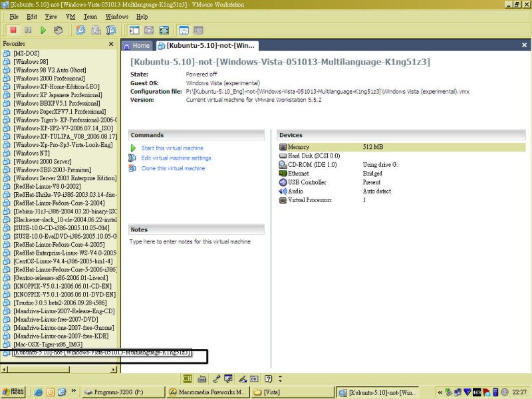Image resolution: width=532 pixels, height=399 pixels.
Task: Select the Hard Disk (SCSI 0:0) device
Action: (314, 156)
